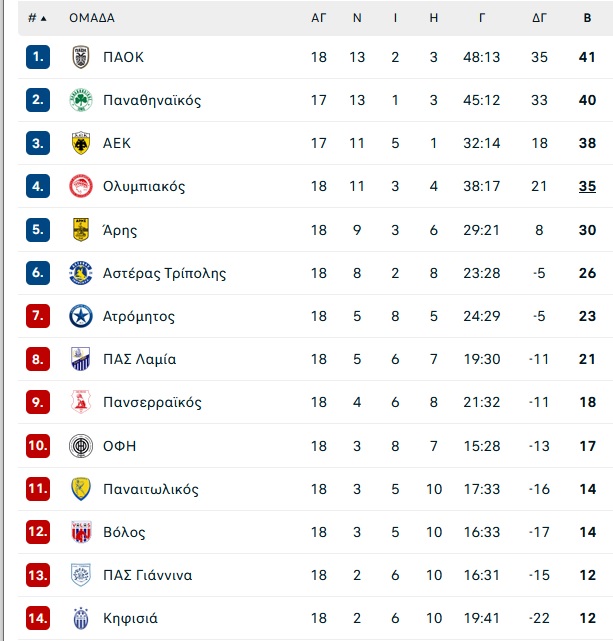The width and height of the screenshot is (613, 641).
Task: Click the red rank 14 badge
Action: click(x=38, y=618)
